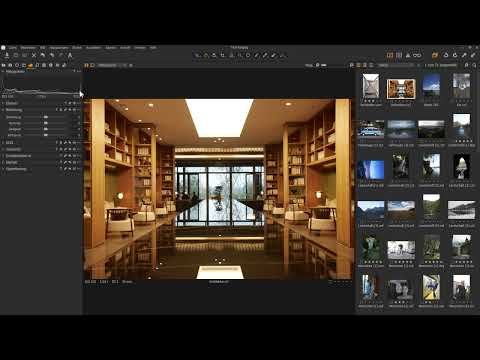Click the Auto adjust 'A' icon

coord(70,55)
